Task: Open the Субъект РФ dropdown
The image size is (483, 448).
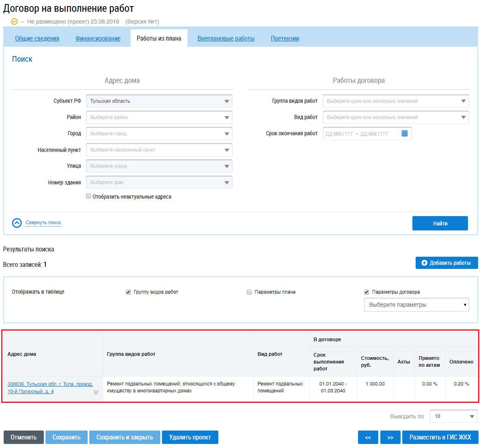Action: [159, 101]
